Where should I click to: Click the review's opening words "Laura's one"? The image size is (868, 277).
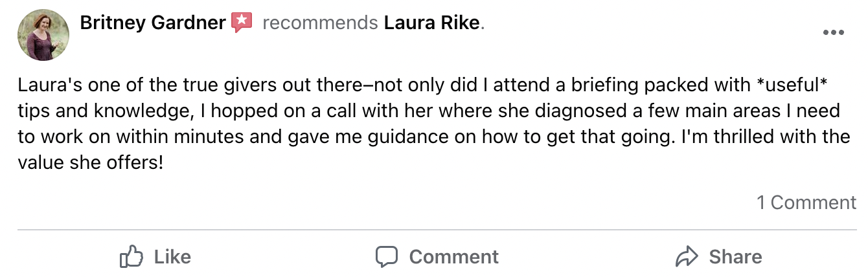[x=60, y=86]
